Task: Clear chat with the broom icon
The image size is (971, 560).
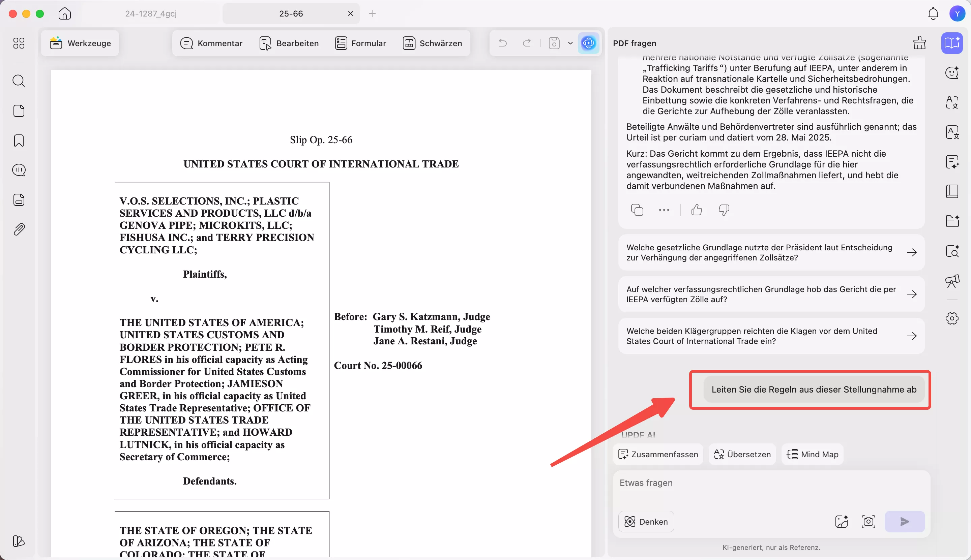Action: 919,43
